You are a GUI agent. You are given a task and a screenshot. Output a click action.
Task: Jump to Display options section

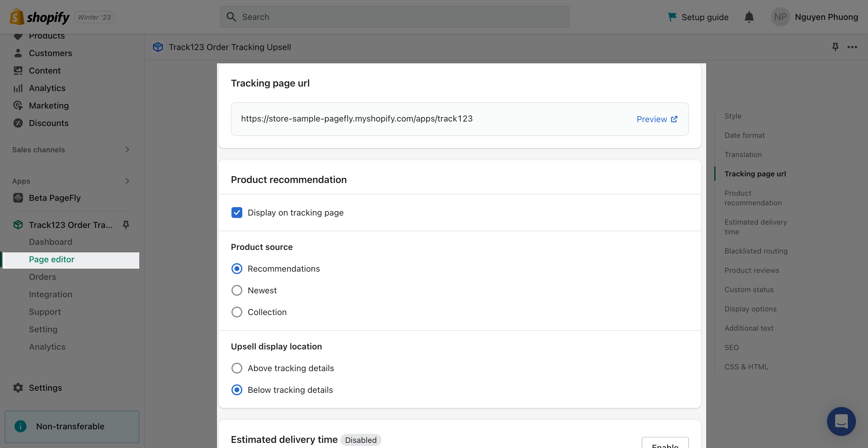click(x=750, y=309)
